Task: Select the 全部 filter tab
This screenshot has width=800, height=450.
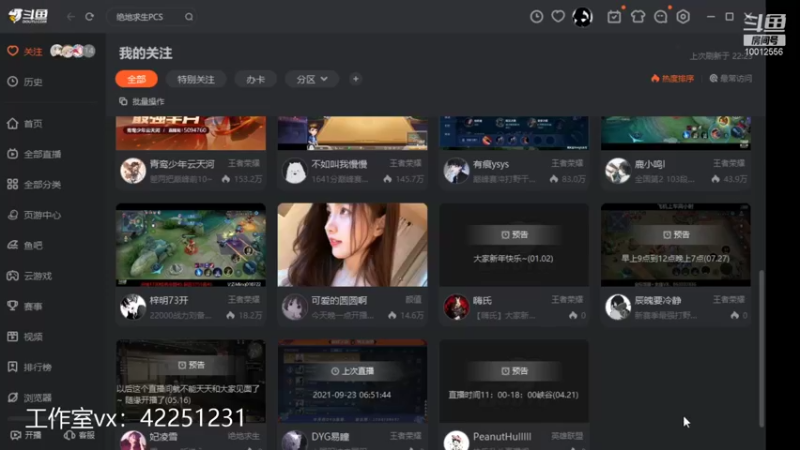Action: 136,79
